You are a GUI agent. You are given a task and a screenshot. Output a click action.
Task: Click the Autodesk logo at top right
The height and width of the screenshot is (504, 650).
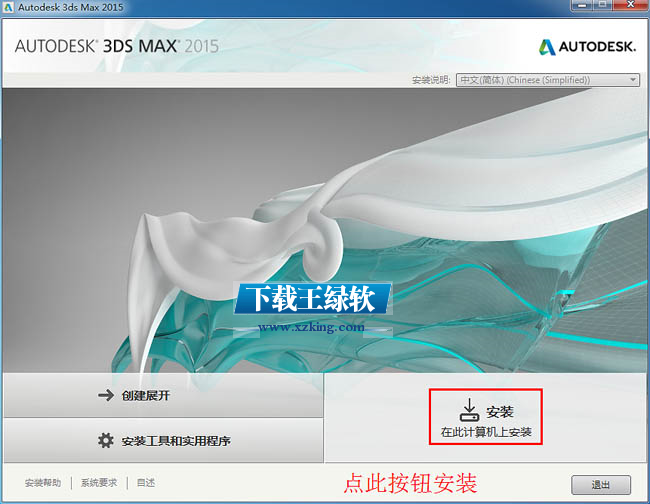tap(587, 47)
